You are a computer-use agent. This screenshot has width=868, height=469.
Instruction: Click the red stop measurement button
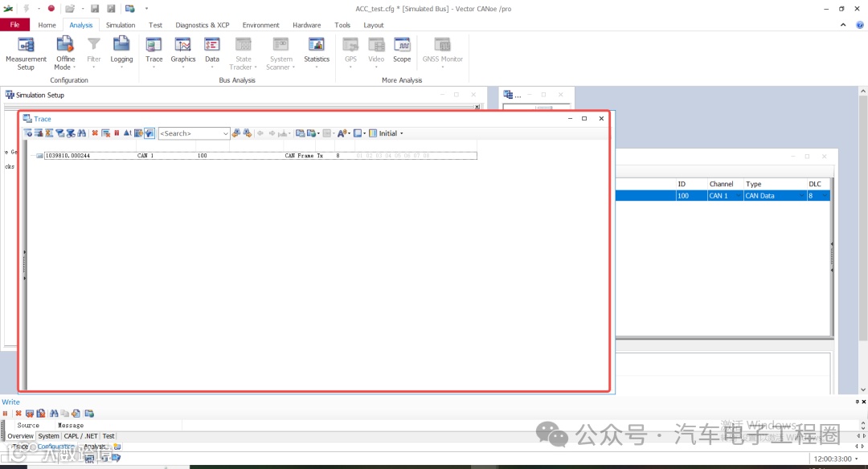[51, 8]
